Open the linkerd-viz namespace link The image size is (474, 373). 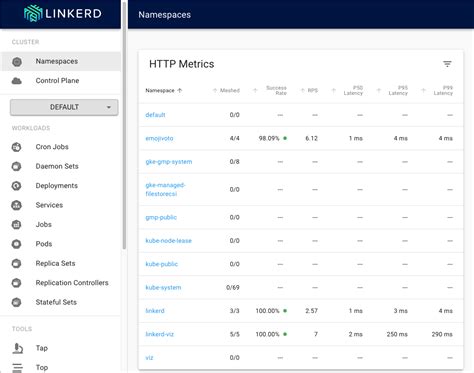(159, 334)
